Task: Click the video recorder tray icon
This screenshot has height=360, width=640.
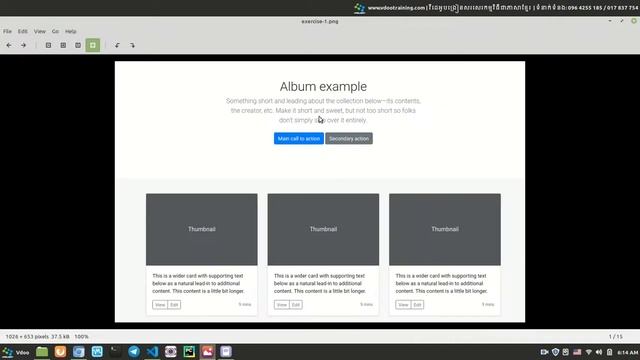Action: coord(544,352)
